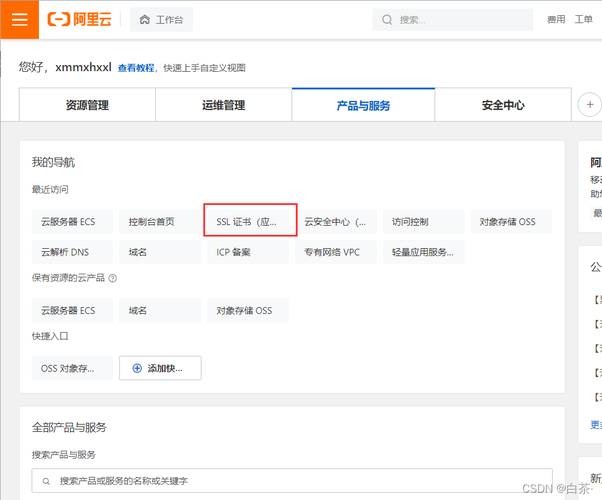Click the 添加快 add shortcut button
The width and height of the screenshot is (602, 500).
point(160,368)
